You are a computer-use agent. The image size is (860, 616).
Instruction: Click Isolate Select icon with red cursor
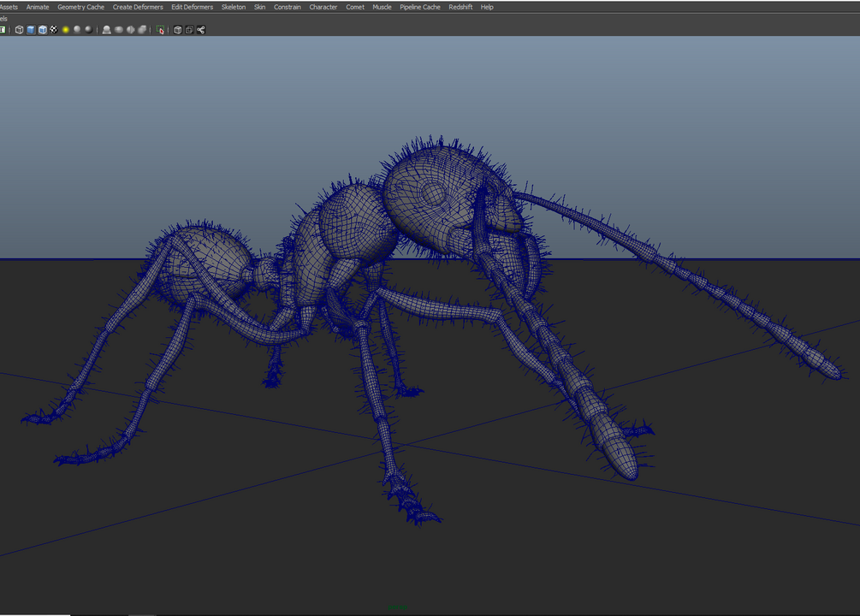click(x=160, y=30)
